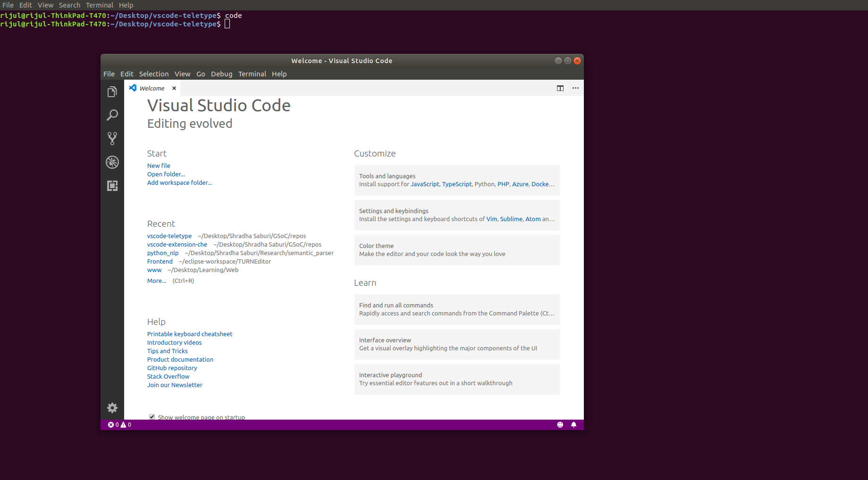Open the More Actions ellipsis menu
Viewport: 868px width, 480px height.
click(575, 88)
